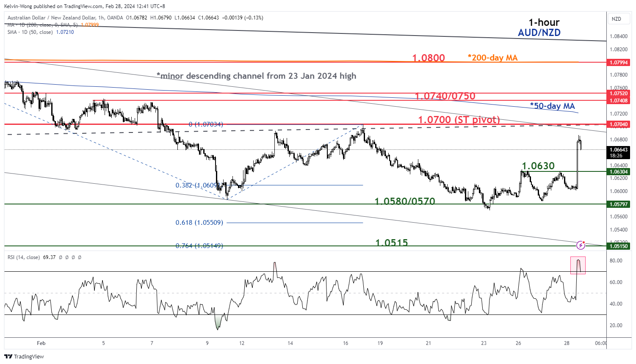Click the TradingView logo at bottom left

(x=24, y=356)
